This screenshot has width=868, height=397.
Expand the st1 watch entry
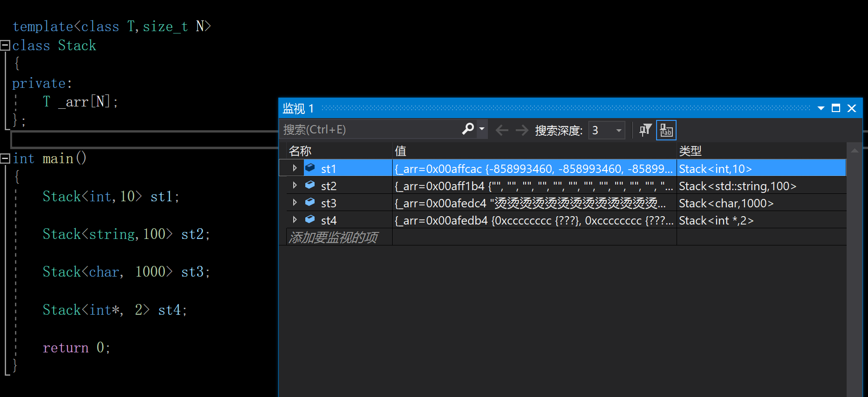point(295,168)
